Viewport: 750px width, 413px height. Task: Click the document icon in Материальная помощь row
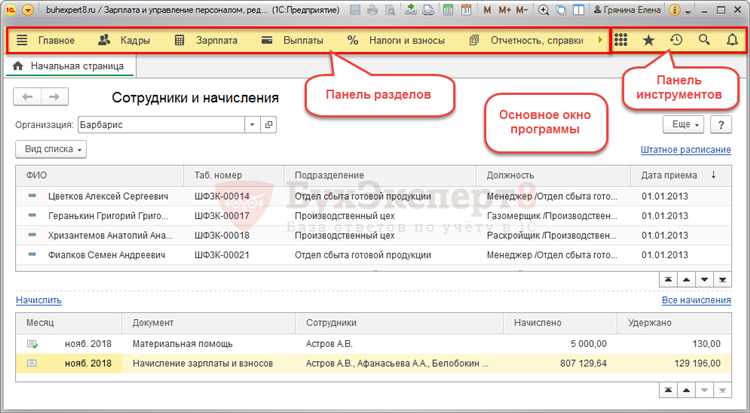click(x=32, y=344)
